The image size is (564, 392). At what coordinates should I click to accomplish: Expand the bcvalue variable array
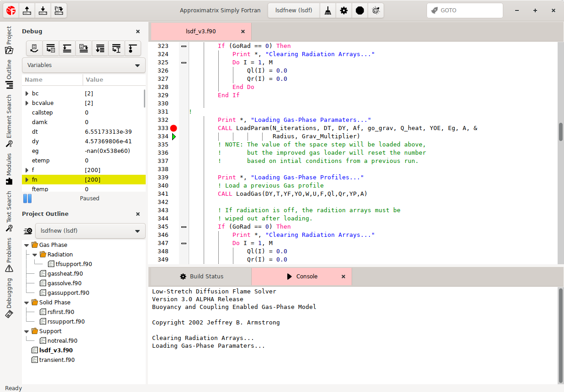pyautogui.click(x=27, y=103)
